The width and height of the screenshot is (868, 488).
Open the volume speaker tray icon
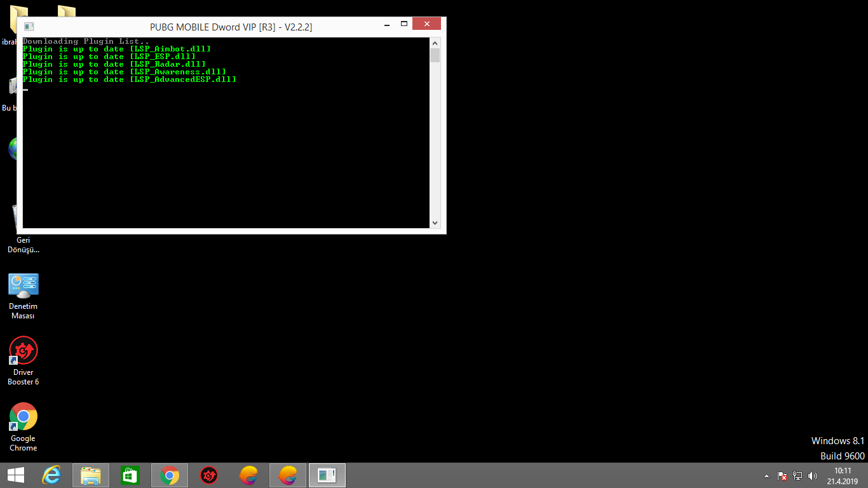[x=813, y=476]
